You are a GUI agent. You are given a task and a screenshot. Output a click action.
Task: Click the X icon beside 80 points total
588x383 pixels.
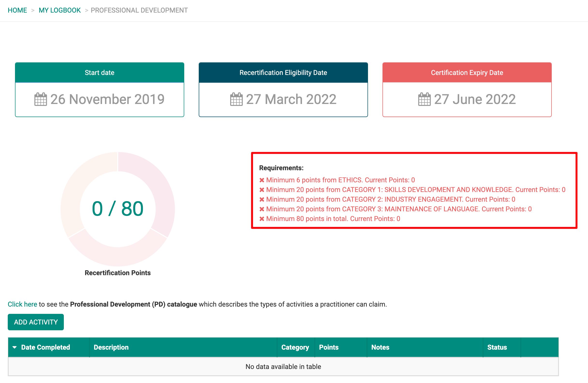click(262, 219)
